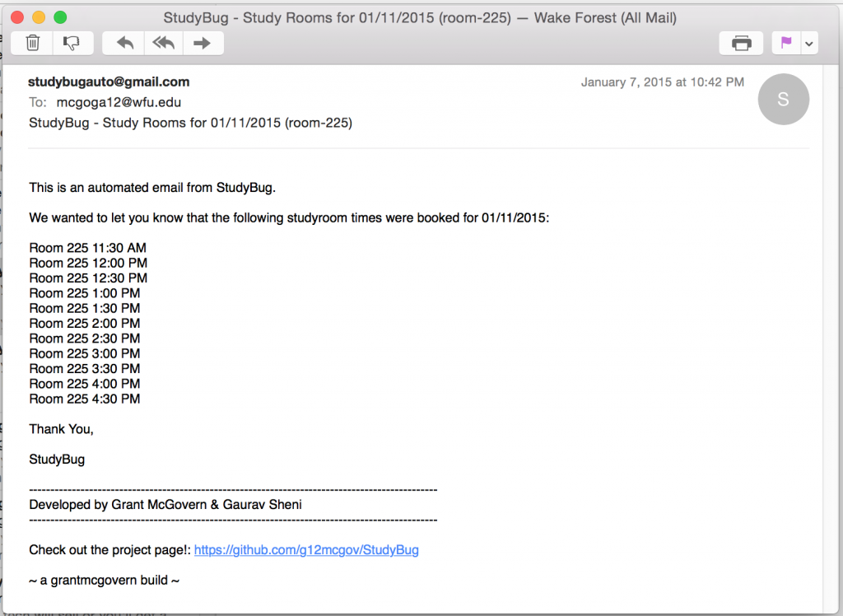Click the subject line StudyBug - Study Rooms
Image resolution: width=843 pixels, height=616 pixels.
coord(190,123)
